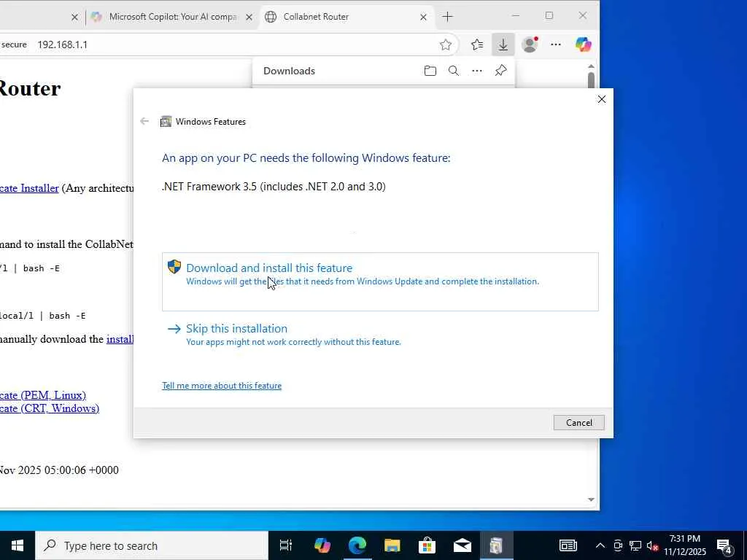Image resolution: width=747 pixels, height=560 pixels.
Task: Open Microsoft Edge from the taskbar
Action: point(357,545)
